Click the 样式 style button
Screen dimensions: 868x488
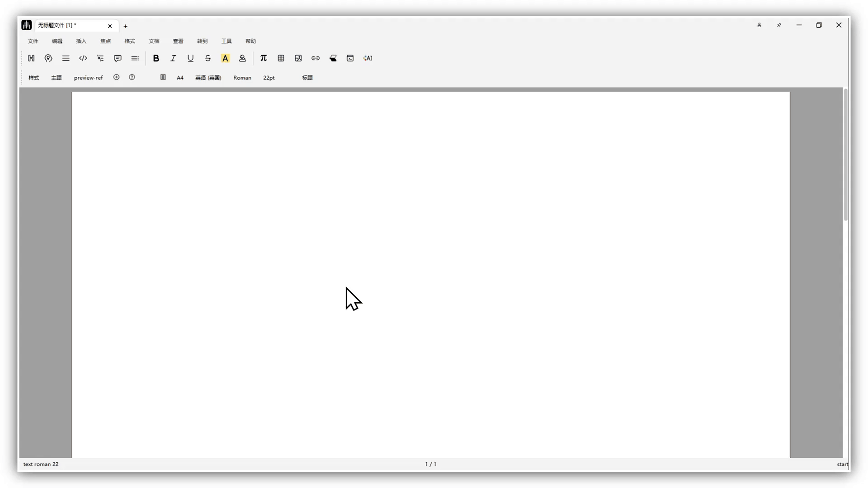click(x=34, y=78)
